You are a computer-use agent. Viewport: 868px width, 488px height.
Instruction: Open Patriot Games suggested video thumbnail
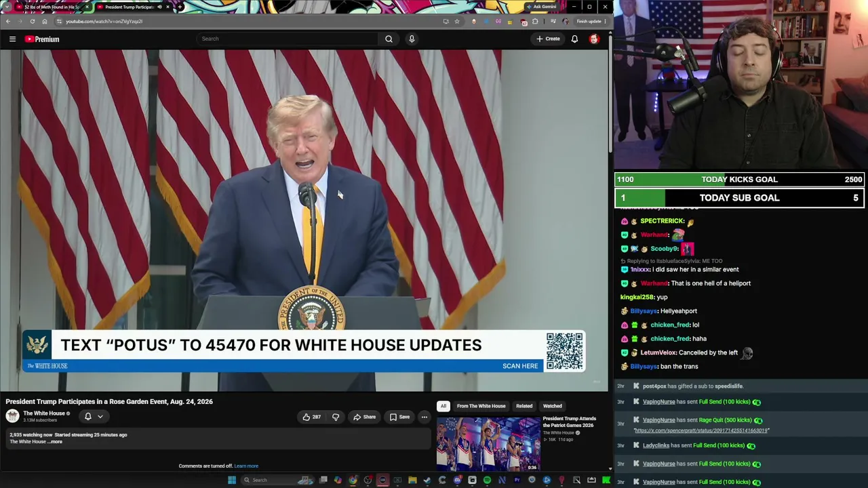[x=488, y=444]
